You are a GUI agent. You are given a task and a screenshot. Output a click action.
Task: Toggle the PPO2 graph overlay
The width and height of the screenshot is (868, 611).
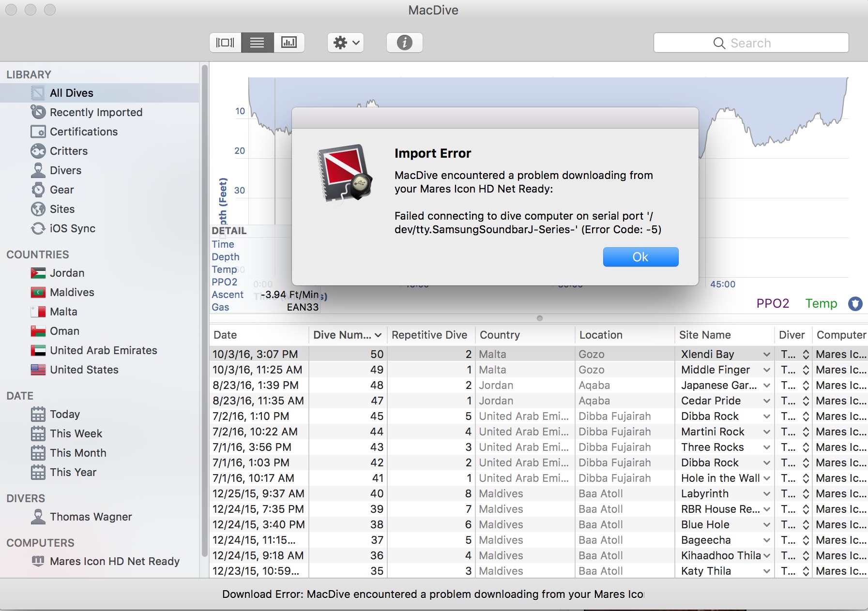(772, 303)
